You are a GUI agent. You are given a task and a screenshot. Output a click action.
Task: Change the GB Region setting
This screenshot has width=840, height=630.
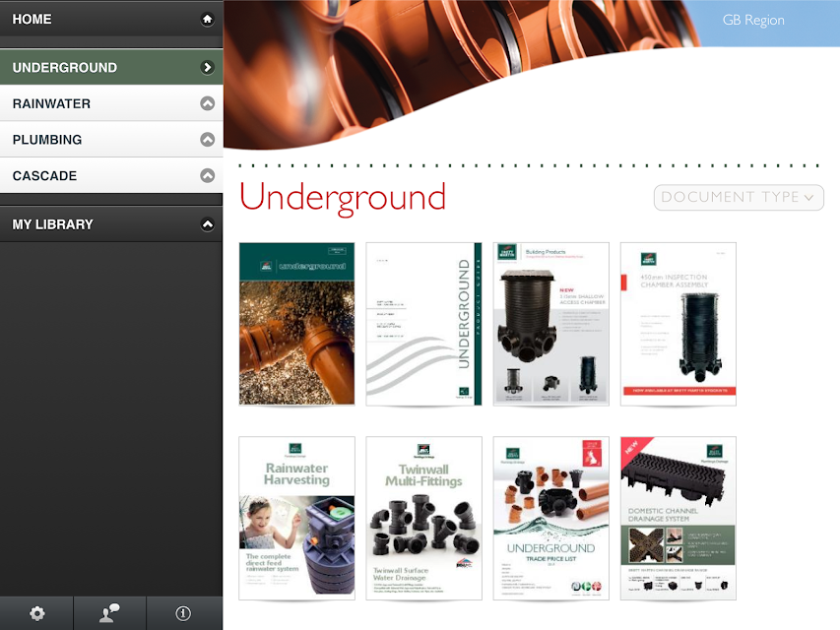(753, 21)
